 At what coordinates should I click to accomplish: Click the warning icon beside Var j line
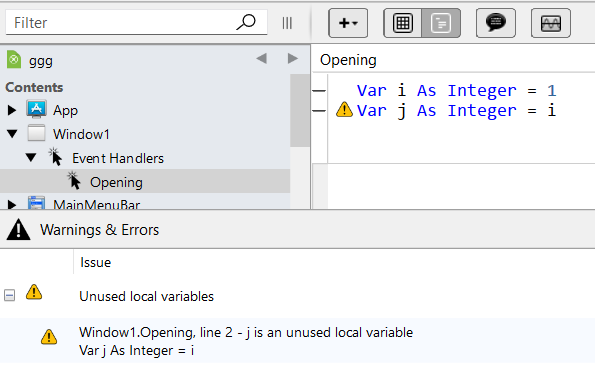click(344, 110)
